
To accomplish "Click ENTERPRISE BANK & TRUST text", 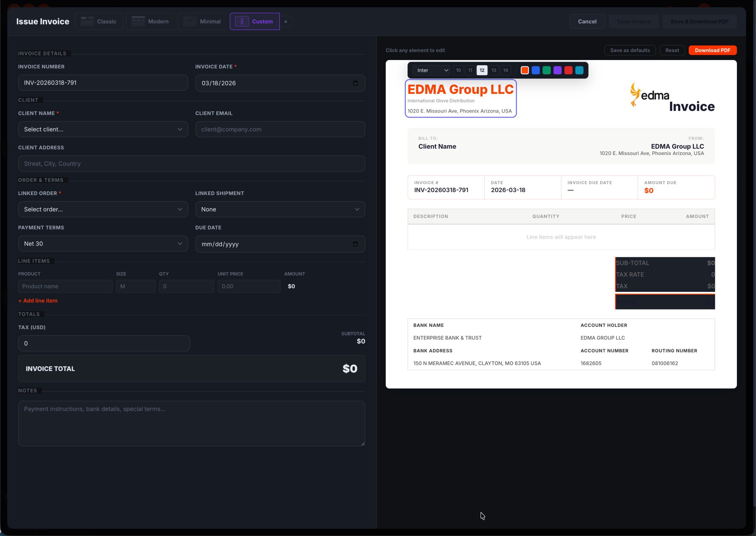I will tap(447, 338).
